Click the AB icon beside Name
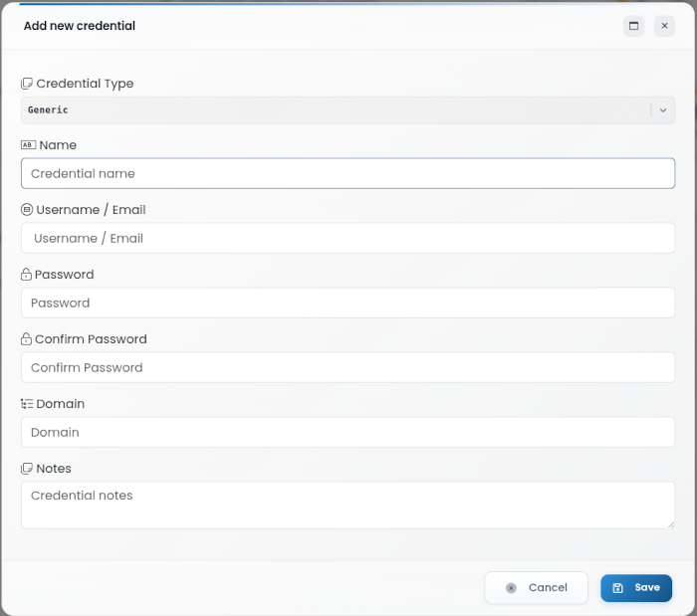Viewport: 697px width, 616px height. click(28, 144)
